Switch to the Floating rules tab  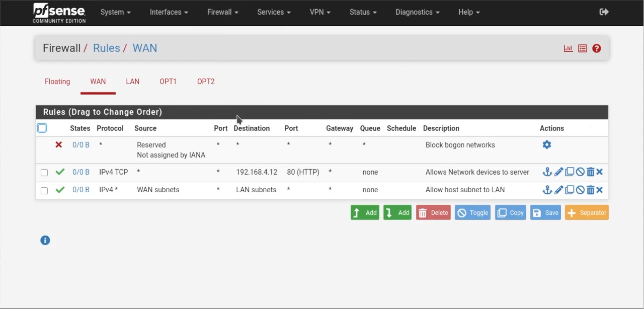coord(57,82)
